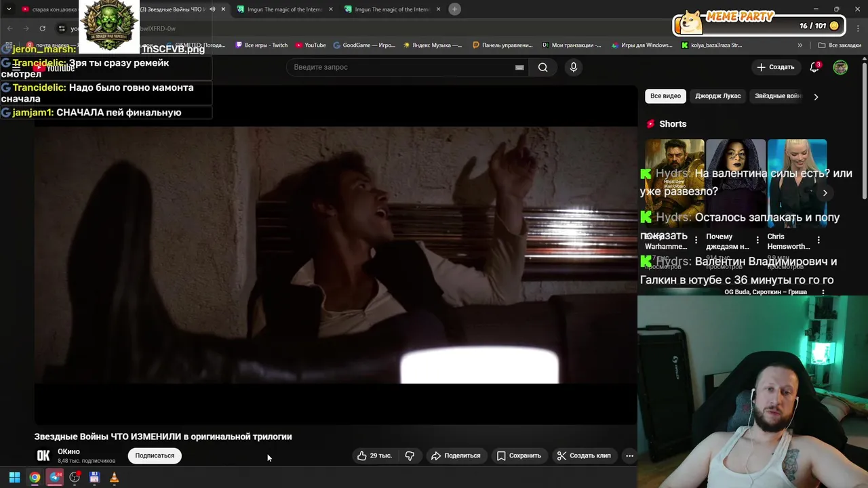Open GoodGame bookmark
This screenshot has width=868, height=488.
tap(364, 45)
